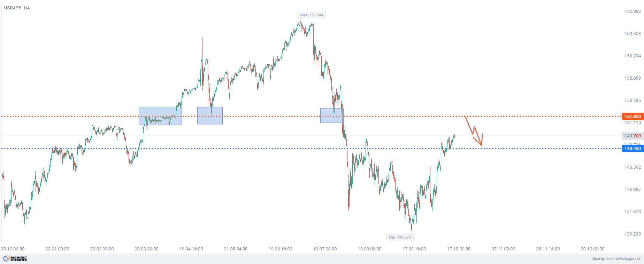The image size is (644, 264).
Task: Click the 155.859 price axis label
Action: 632,78
